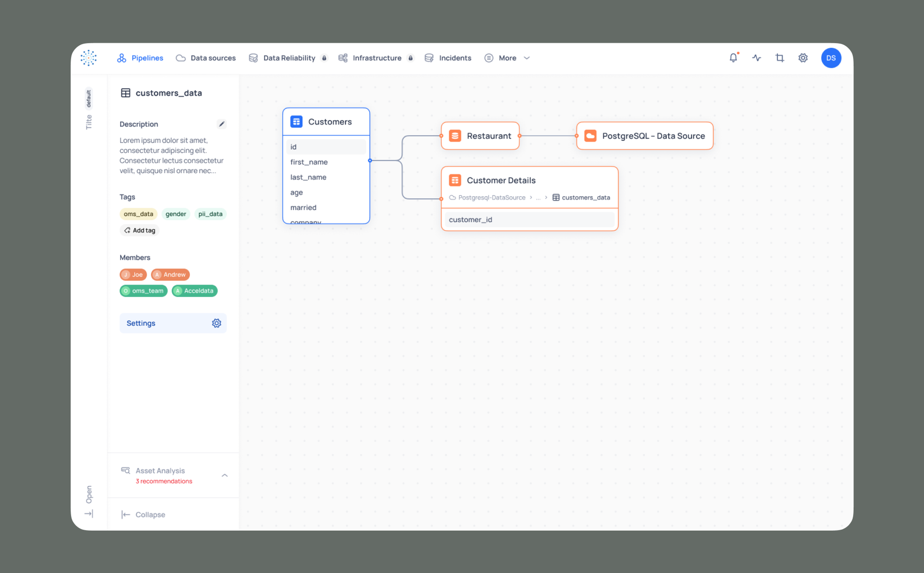Click the Asset Analysis search icon

click(x=125, y=470)
